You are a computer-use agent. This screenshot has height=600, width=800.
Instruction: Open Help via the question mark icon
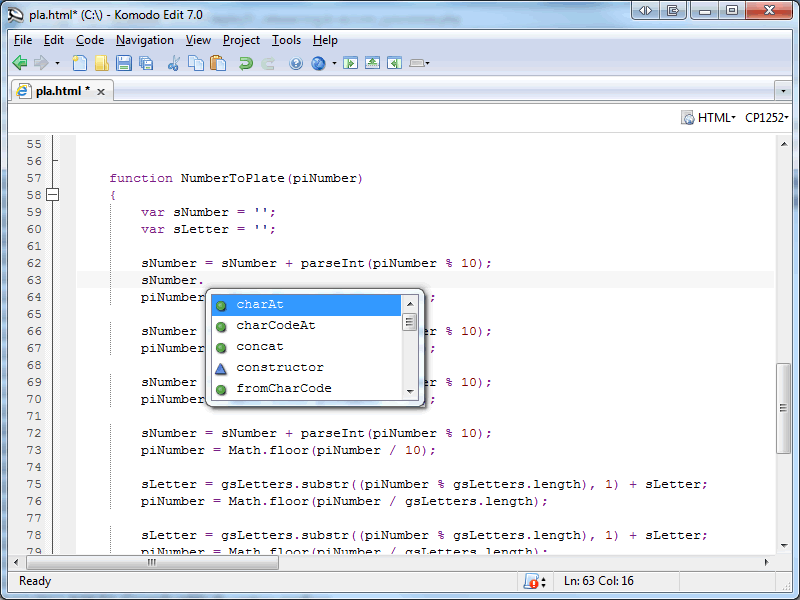click(296, 63)
